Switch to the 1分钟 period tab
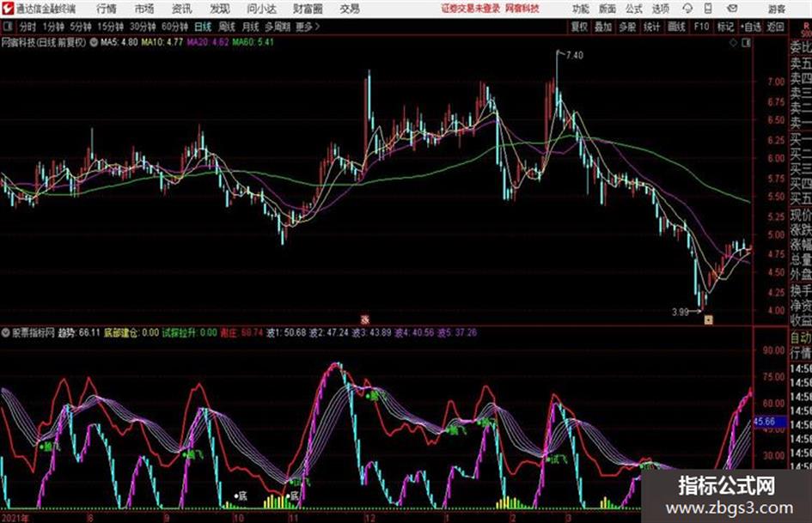Viewport: 812px width, 523px height. [52, 27]
